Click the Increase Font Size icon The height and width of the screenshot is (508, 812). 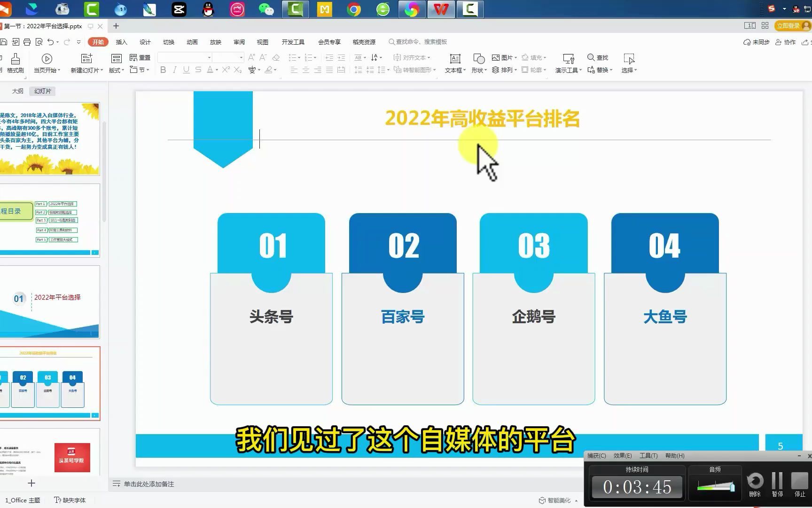(x=251, y=57)
